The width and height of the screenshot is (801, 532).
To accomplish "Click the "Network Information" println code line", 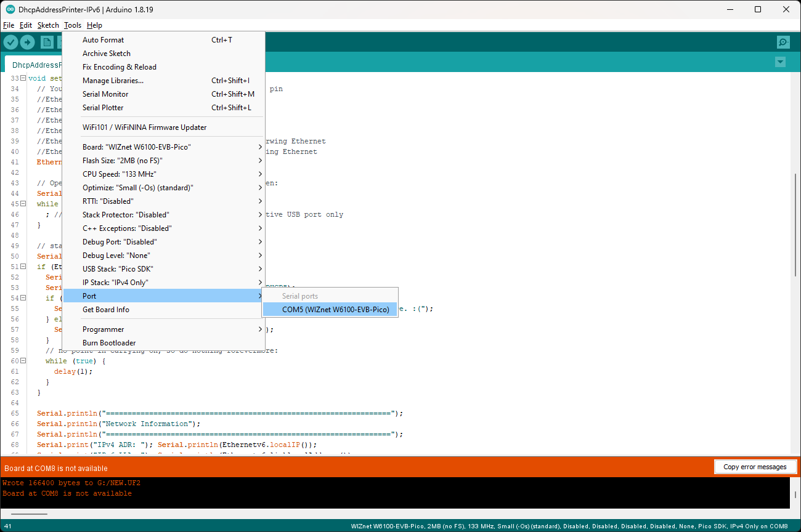I will click(119, 424).
